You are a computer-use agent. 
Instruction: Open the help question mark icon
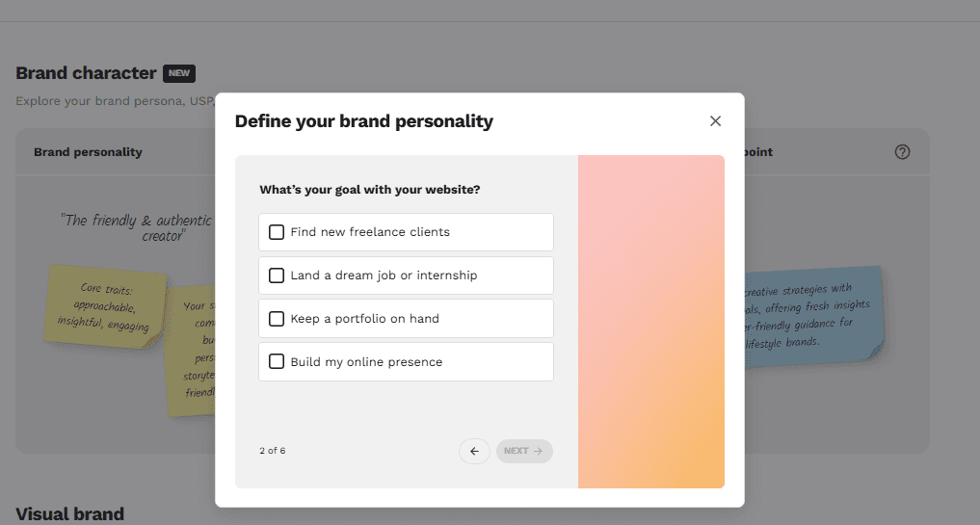click(x=902, y=152)
